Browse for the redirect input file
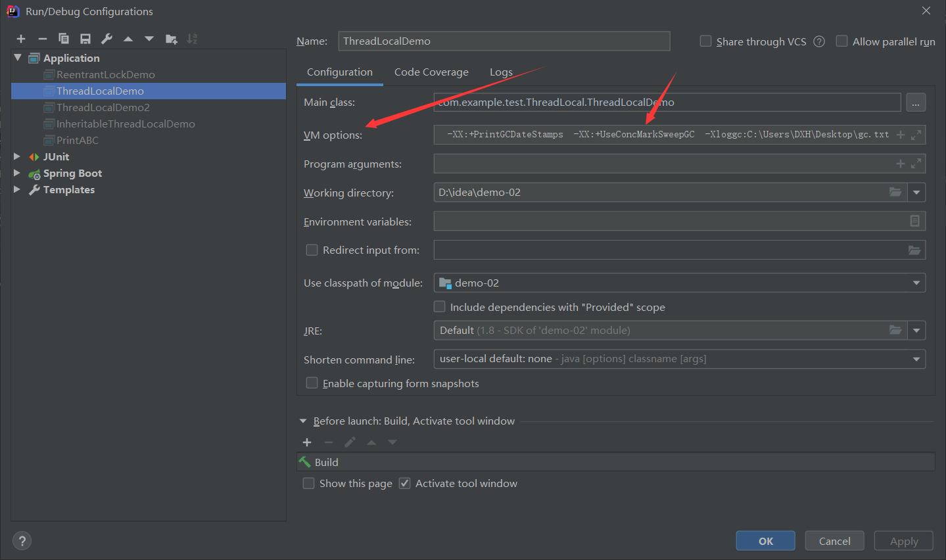 914,250
